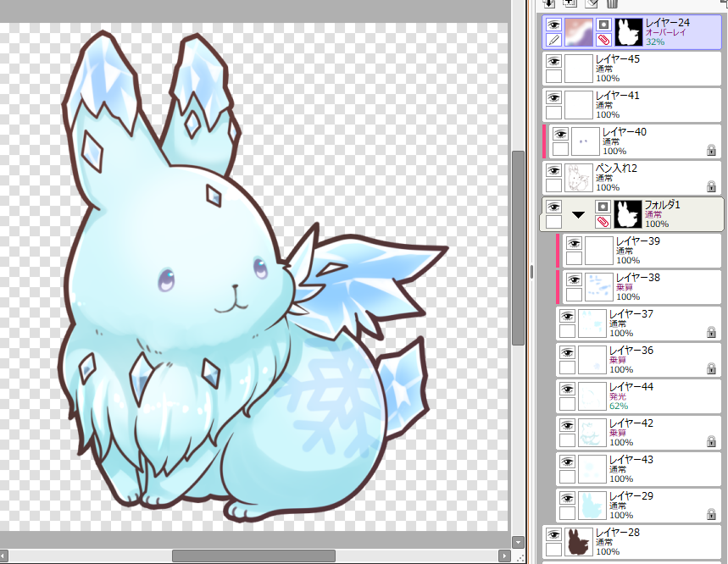
Task: Collapse フォルダ1 with its triangle arrow
Action: [x=578, y=215]
